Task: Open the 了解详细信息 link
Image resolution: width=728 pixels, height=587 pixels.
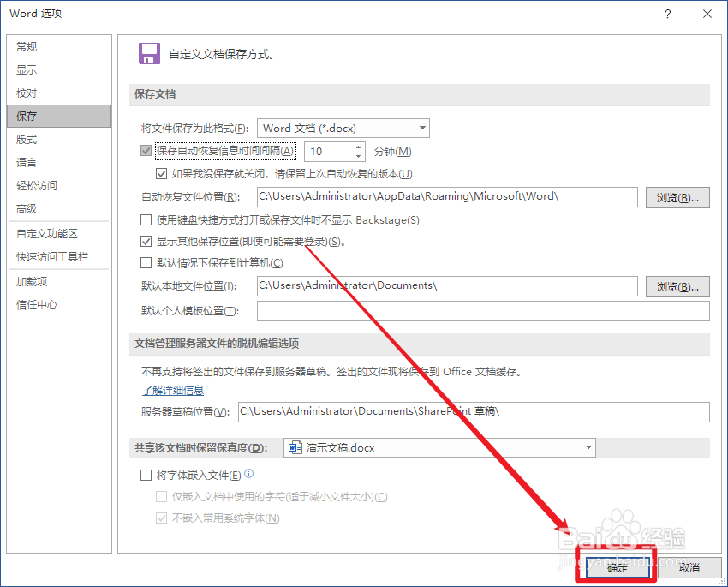Action: pos(173,390)
